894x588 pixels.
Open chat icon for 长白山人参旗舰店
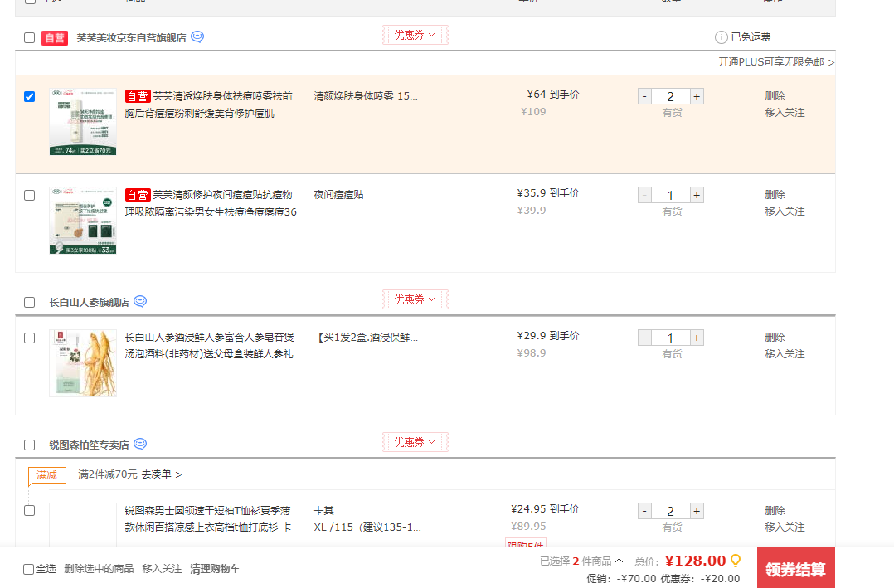point(140,302)
